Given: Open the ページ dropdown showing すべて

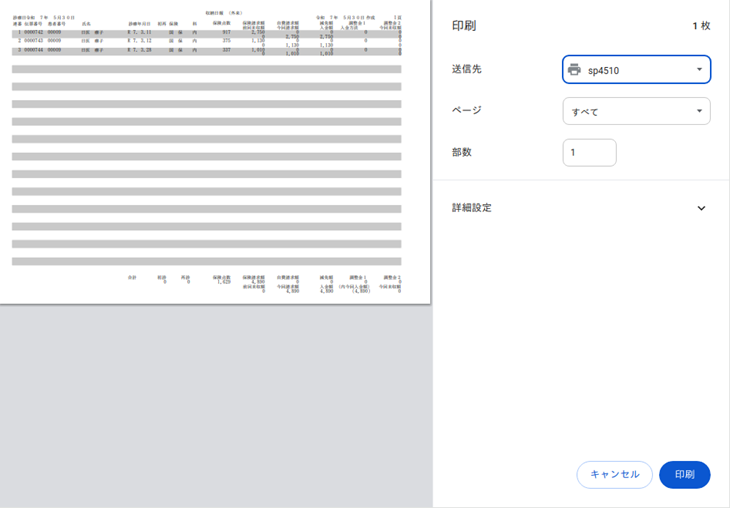Looking at the screenshot, I should point(636,111).
